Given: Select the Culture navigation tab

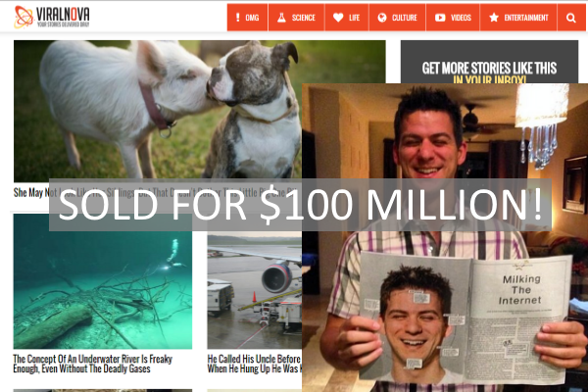Looking at the screenshot, I should click(x=398, y=18).
